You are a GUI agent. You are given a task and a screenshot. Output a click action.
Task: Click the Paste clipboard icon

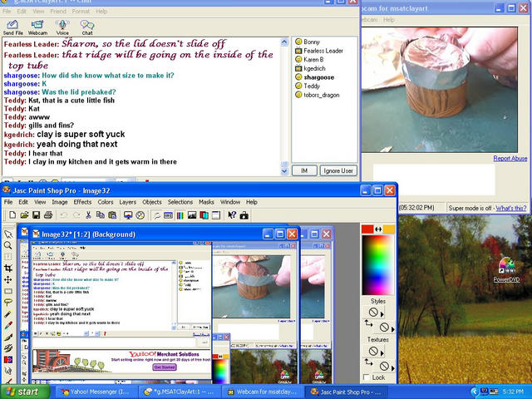click(x=112, y=215)
